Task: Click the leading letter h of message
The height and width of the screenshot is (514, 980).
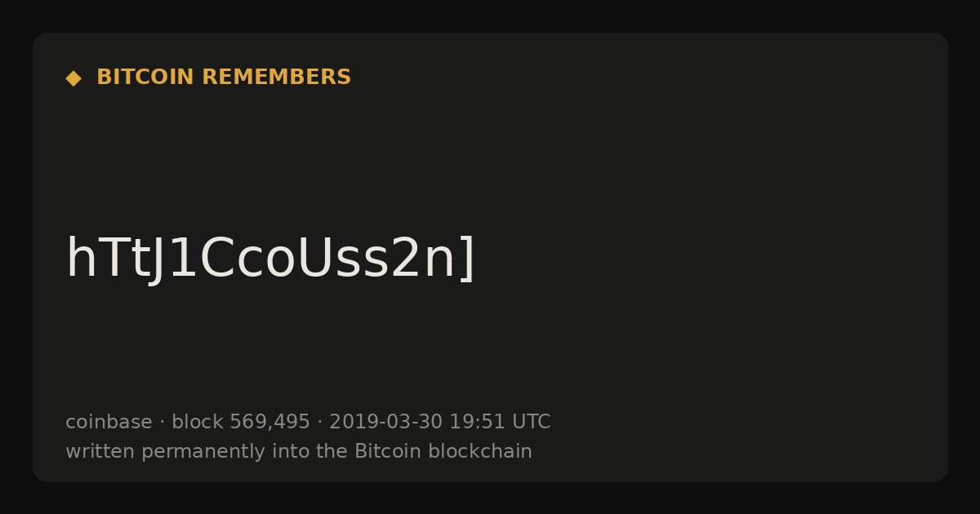Action: coord(80,258)
